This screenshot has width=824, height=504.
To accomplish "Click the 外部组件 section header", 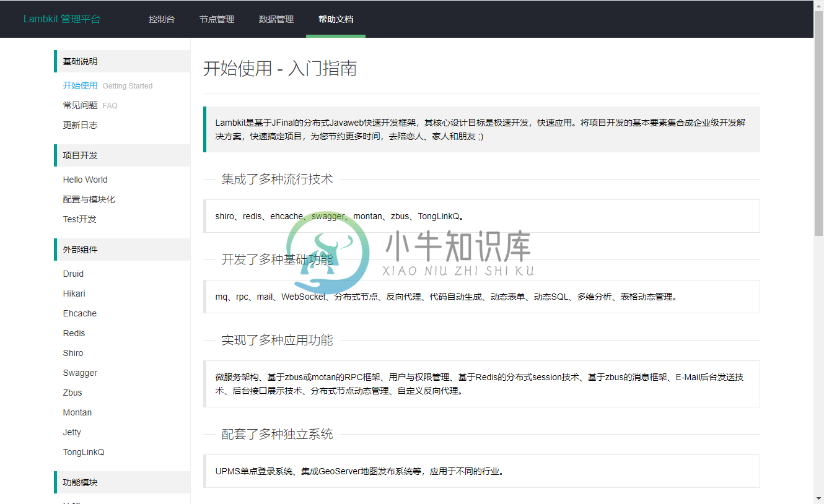I will 122,250.
